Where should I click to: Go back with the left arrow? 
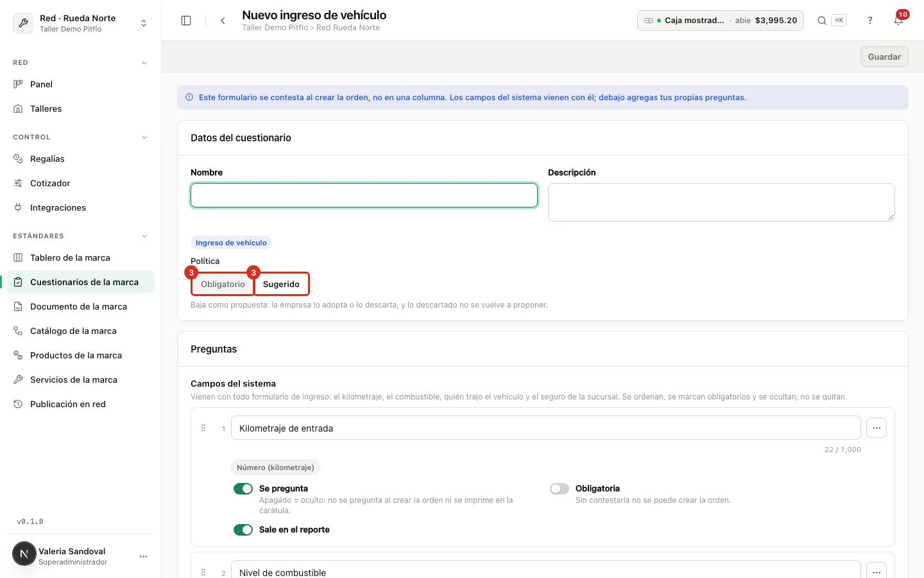point(223,21)
